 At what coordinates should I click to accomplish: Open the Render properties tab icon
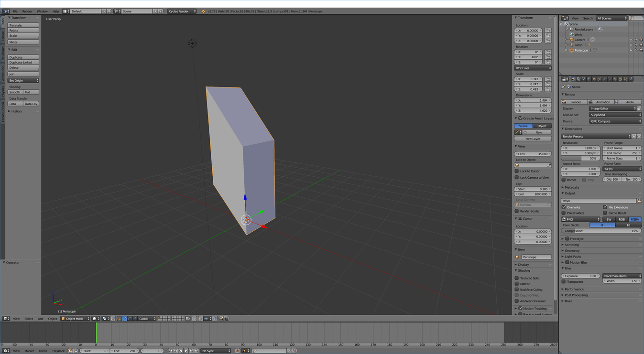click(573, 79)
